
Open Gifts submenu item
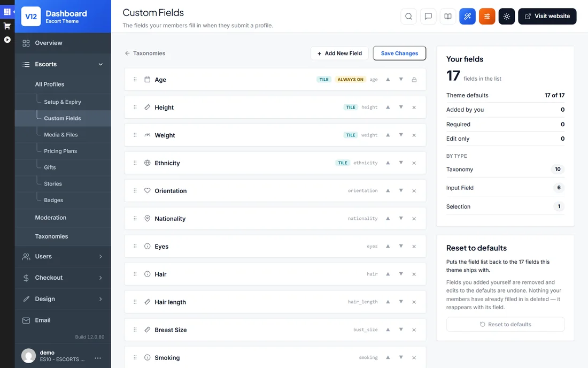(50, 167)
